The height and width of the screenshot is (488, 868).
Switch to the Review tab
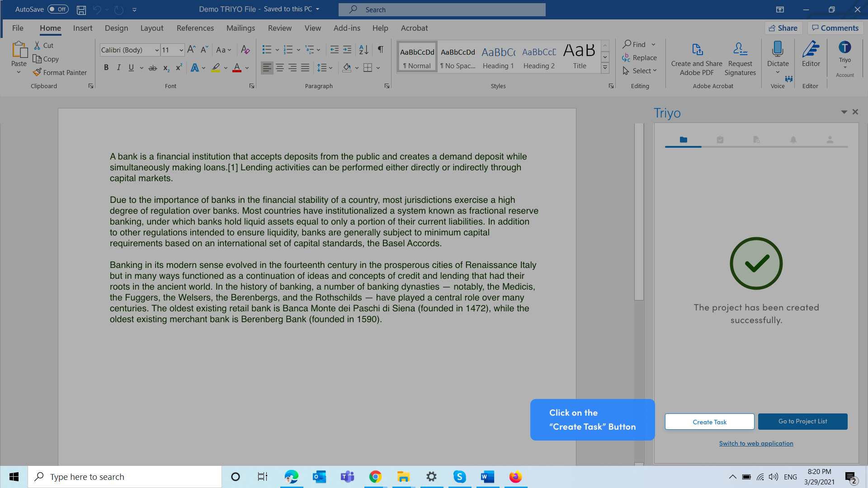280,28
